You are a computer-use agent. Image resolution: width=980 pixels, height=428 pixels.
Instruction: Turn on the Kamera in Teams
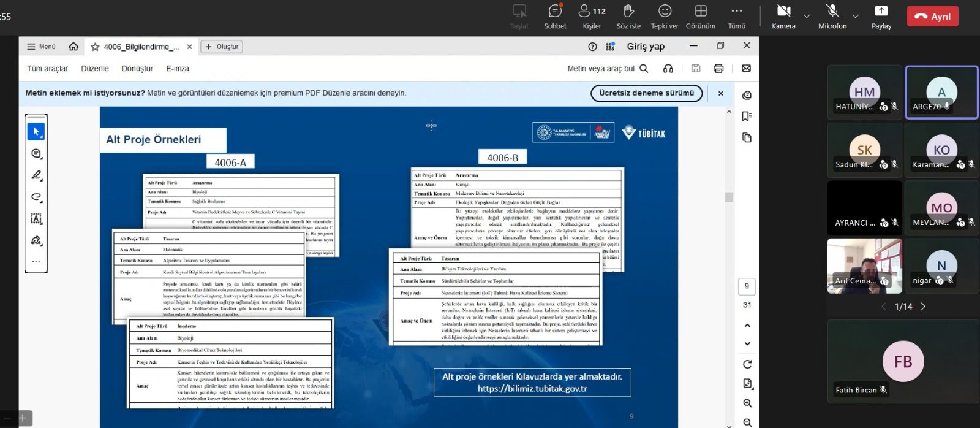(783, 17)
